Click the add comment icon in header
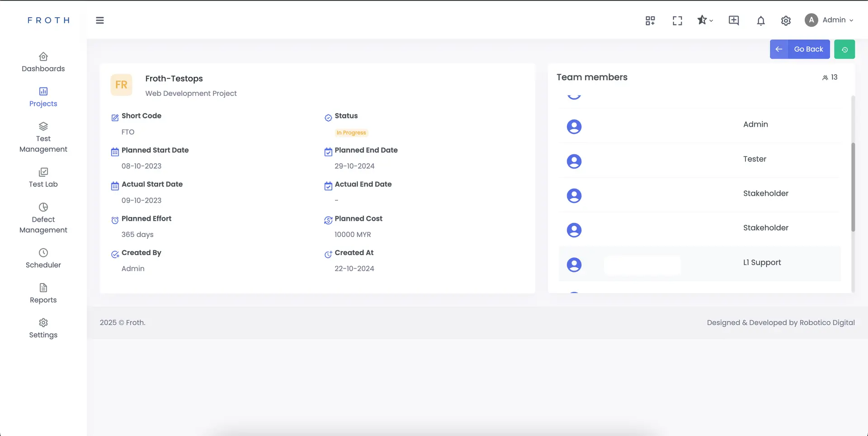868x436 pixels. (x=734, y=20)
